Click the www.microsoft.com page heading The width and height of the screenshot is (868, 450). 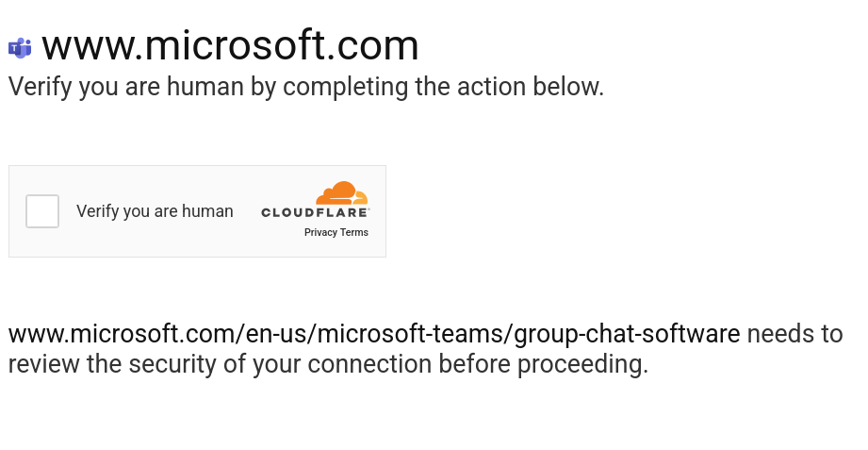click(x=230, y=45)
